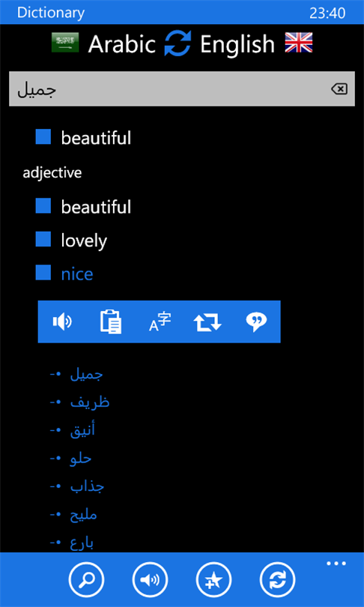Add word to favorites with star button
Image resolution: width=364 pixels, height=607 pixels.
click(213, 580)
